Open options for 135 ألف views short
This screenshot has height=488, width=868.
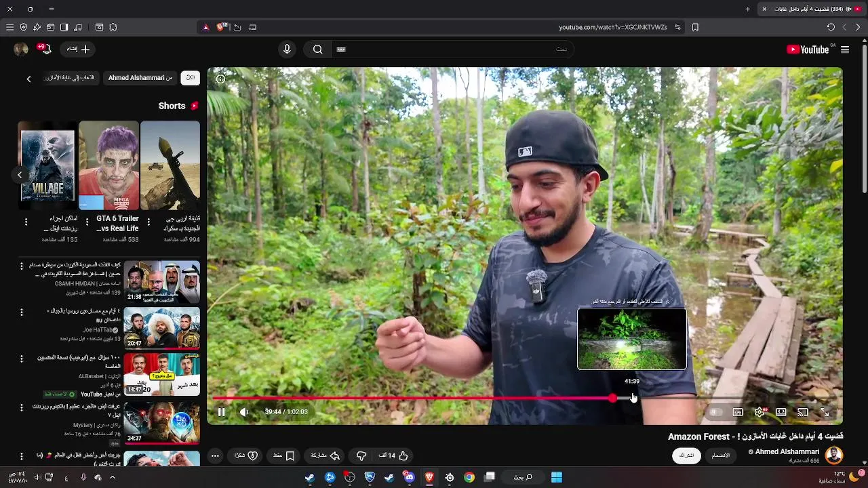click(26, 222)
